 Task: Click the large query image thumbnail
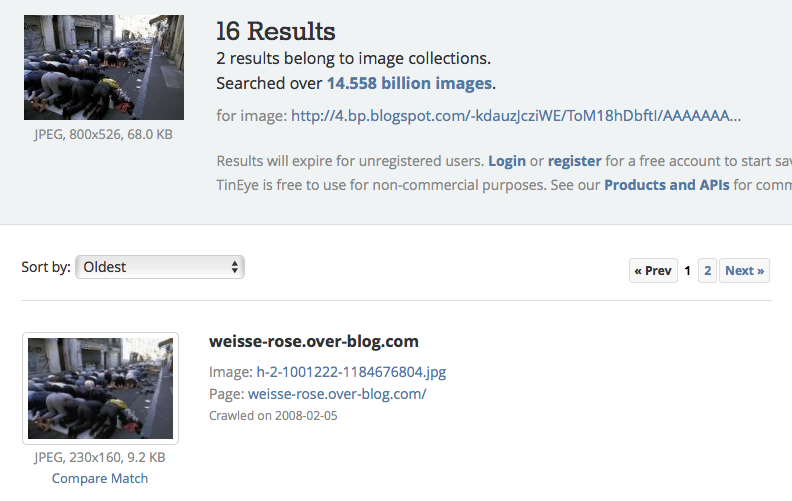coord(104,67)
